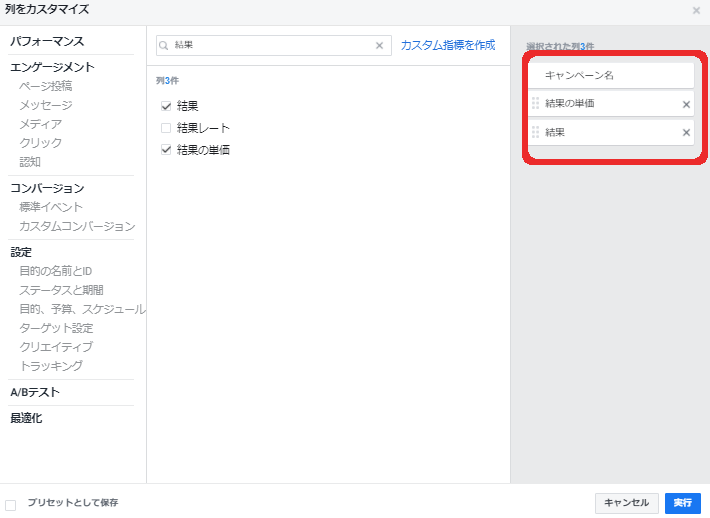710x518 pixels.
Task: Uncheck the 結果 checkbox
Action: click(166, 106)
